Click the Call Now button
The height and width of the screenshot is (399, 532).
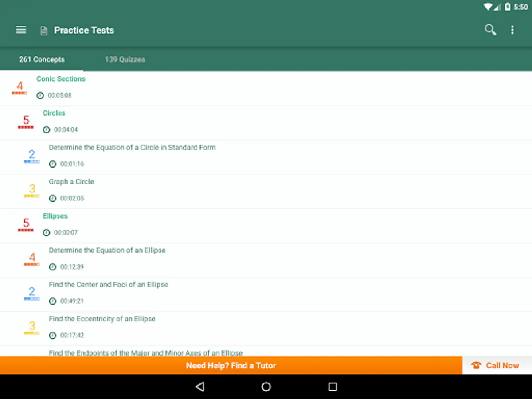pos(497,365)
